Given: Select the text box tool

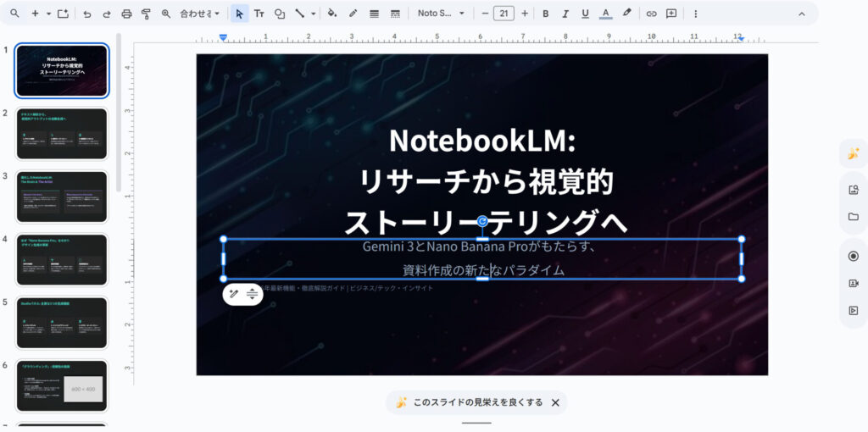Looking at the screenshot, I should coord(259,14).
